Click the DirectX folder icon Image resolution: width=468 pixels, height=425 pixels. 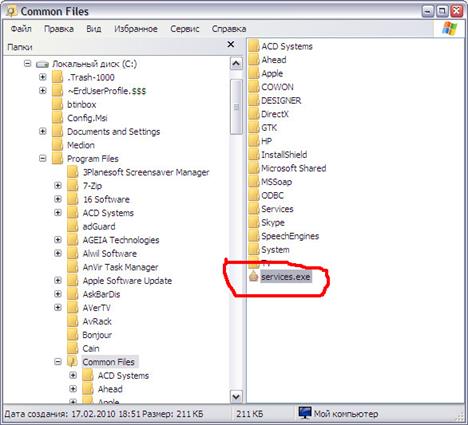[254, 114]
